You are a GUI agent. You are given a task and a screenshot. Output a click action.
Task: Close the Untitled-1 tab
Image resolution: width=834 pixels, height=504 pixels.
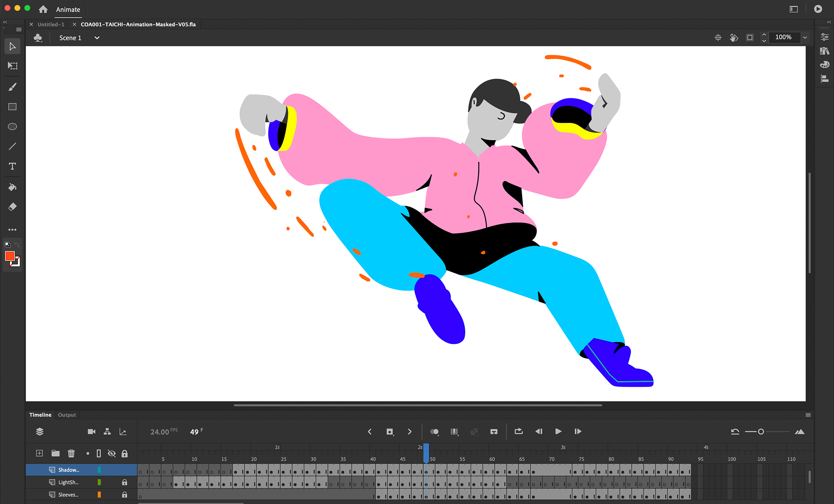[31, 24]
